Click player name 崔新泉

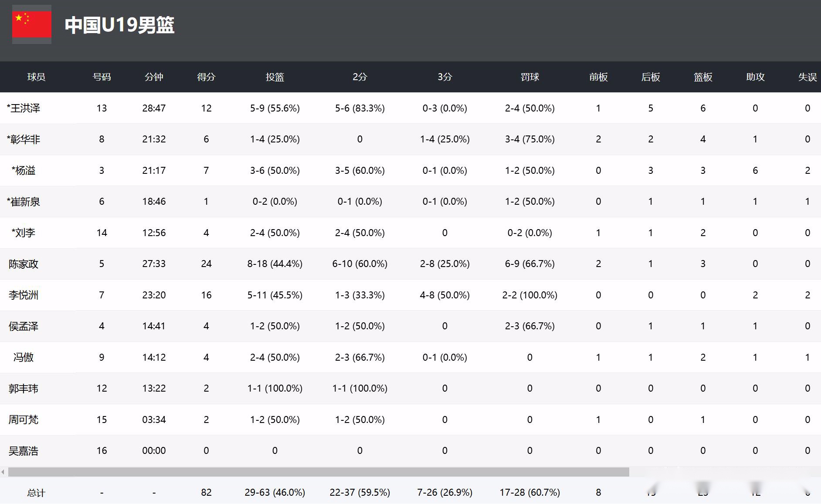pos(25,202)
